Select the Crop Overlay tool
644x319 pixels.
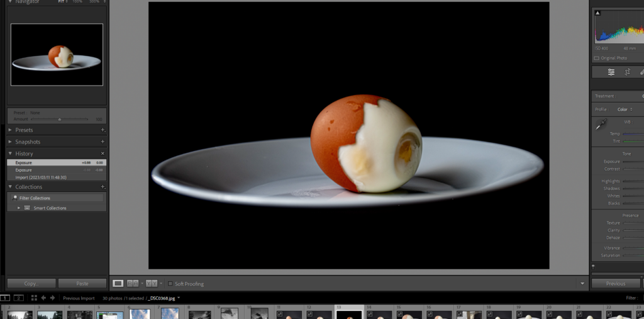click(628, 72)
